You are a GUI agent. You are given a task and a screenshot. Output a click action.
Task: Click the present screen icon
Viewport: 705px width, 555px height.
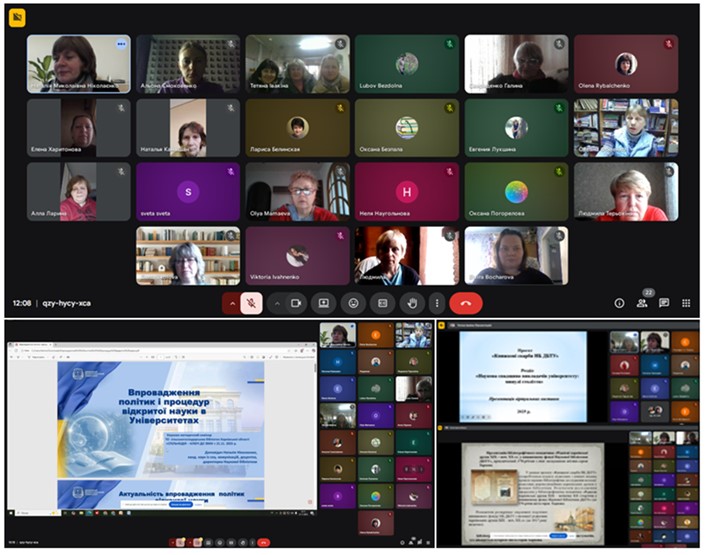324,302
